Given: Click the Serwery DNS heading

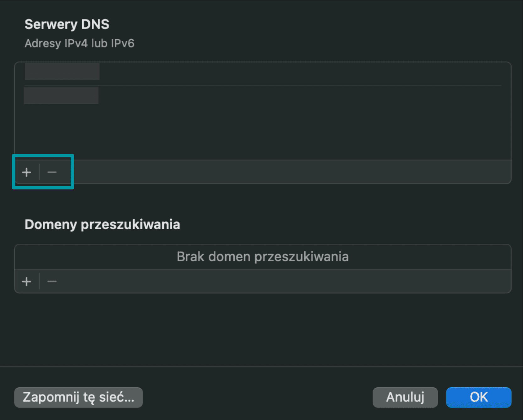Looking at the screenshot, I should coord(67,25).
